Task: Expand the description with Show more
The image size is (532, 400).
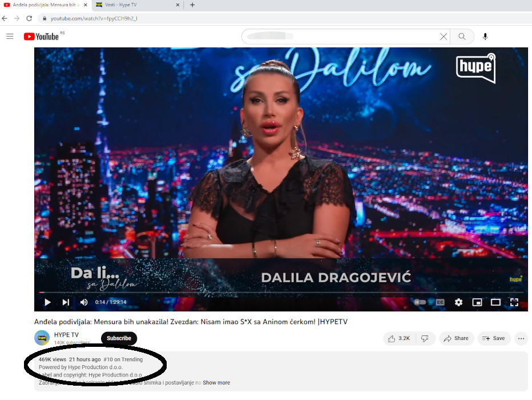Action: click(216, 383)
